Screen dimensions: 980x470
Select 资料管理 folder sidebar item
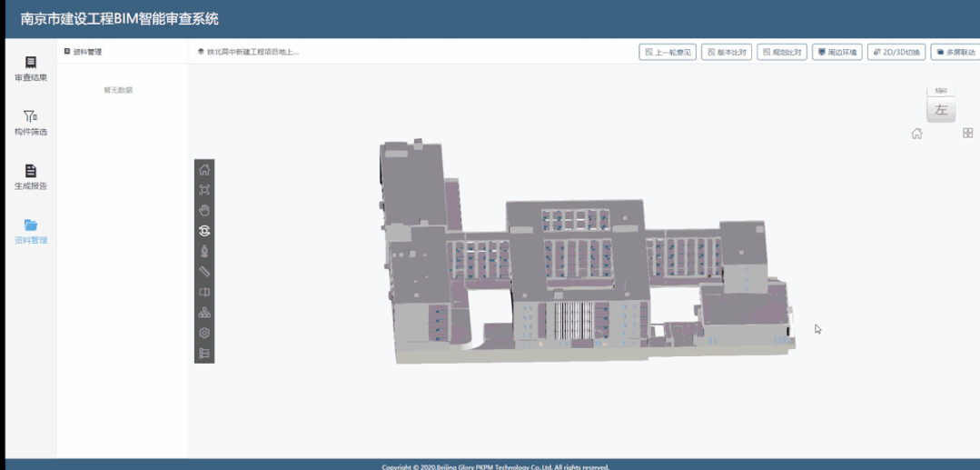(31, 232)
